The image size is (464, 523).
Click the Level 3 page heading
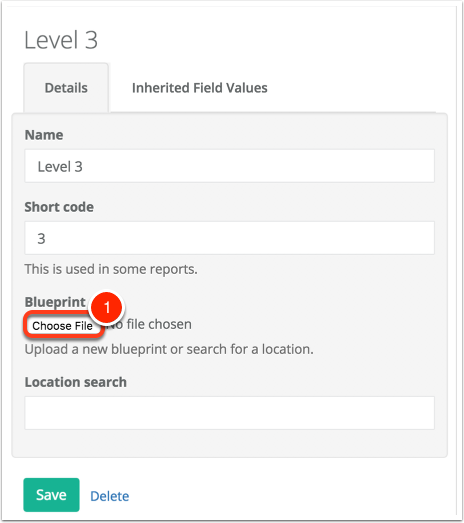(61, 40)
